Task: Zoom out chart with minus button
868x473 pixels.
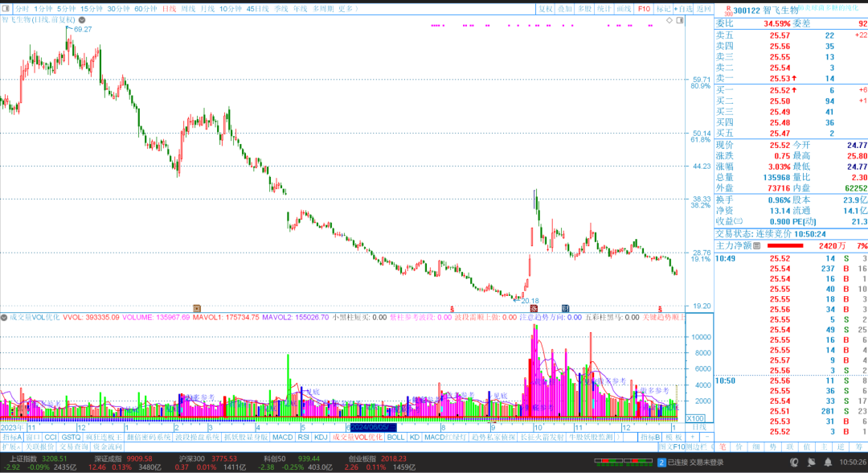Action: 706,437
